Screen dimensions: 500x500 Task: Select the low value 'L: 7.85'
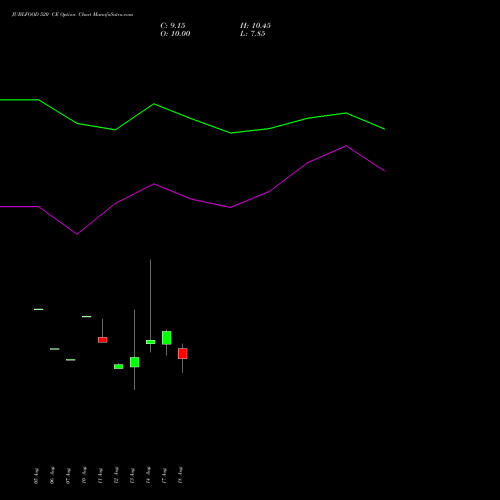click(253, 34)
